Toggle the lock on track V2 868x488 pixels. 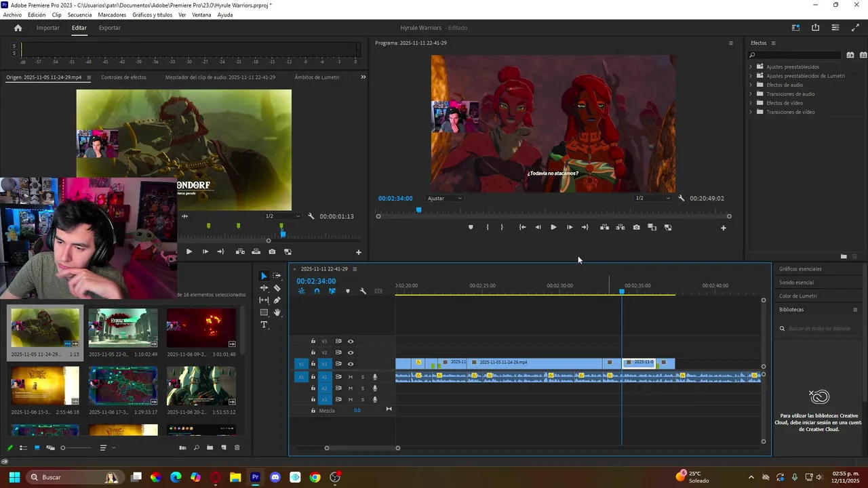(x=313, y=352)
